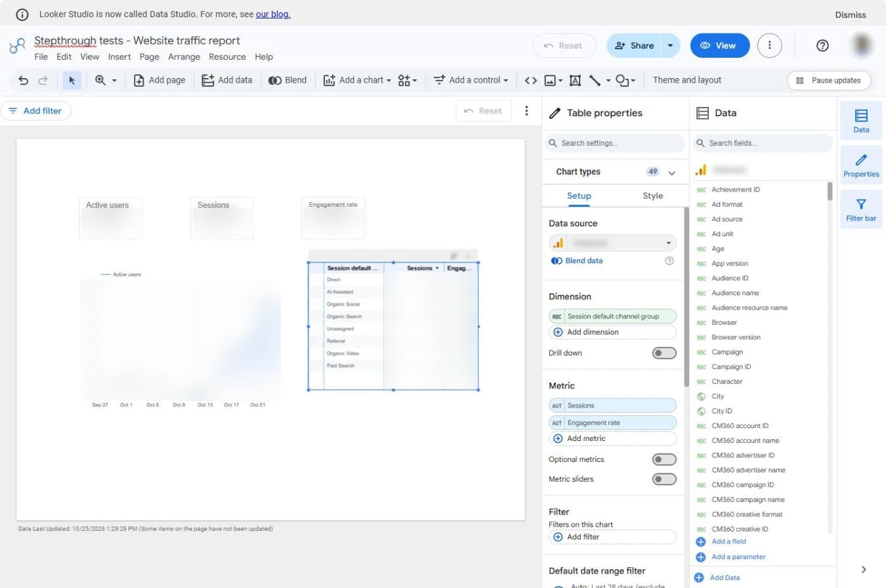
Task: Open the Add a control dropdown
Action: point(471,80)
